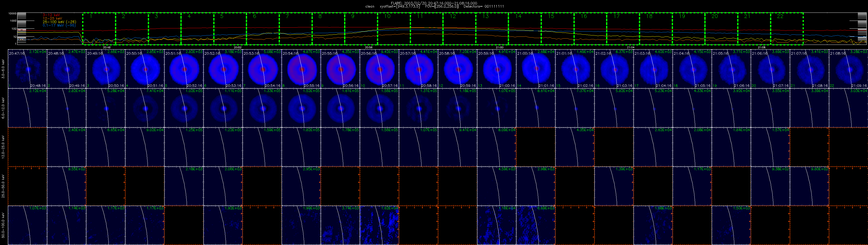Open the 3.0-6.0 keV image starting 21:08:16

point(848,69)
